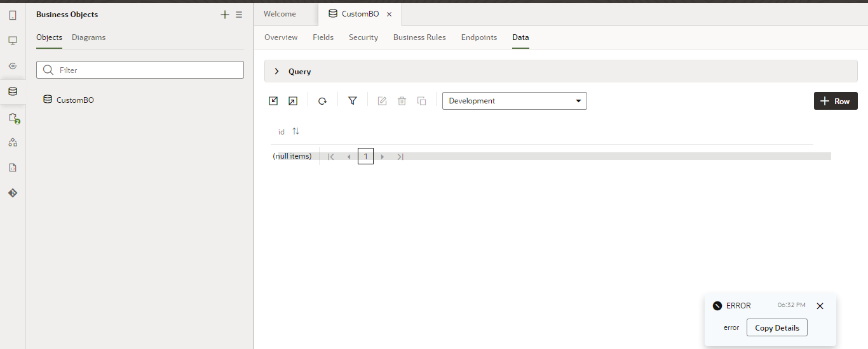868x349 pixels.
Task: Click the id column header
Action: click(281, 132)
